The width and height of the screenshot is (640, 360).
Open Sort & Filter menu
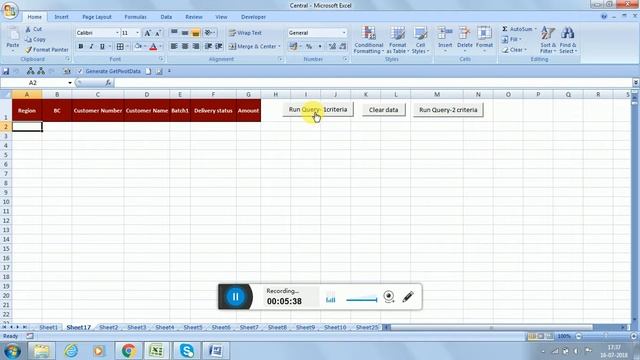(547, 40)
